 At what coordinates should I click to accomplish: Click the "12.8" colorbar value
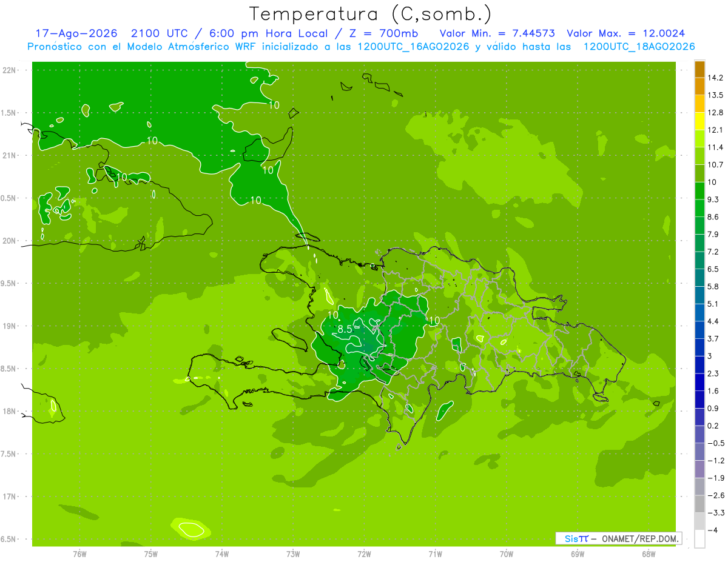click(716, 113)
